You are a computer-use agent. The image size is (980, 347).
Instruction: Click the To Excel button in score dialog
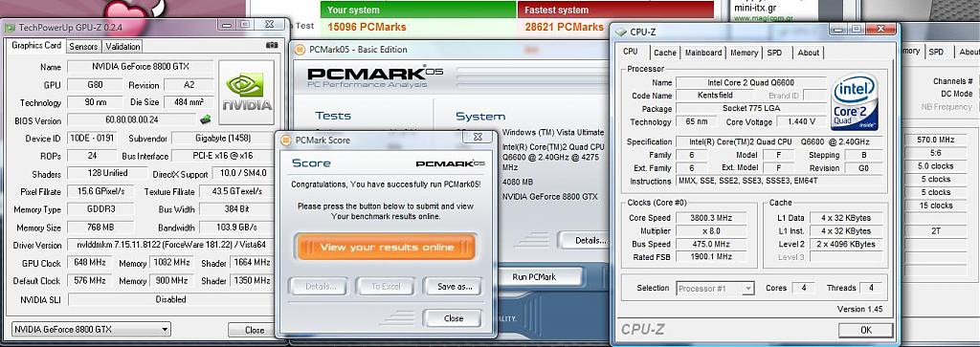[x=385, y=287]
